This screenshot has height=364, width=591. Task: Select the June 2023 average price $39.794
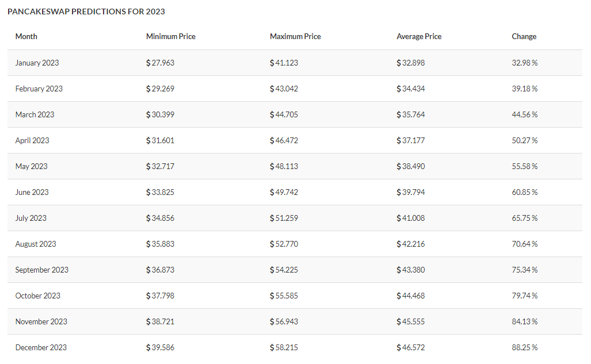[410, 192]
